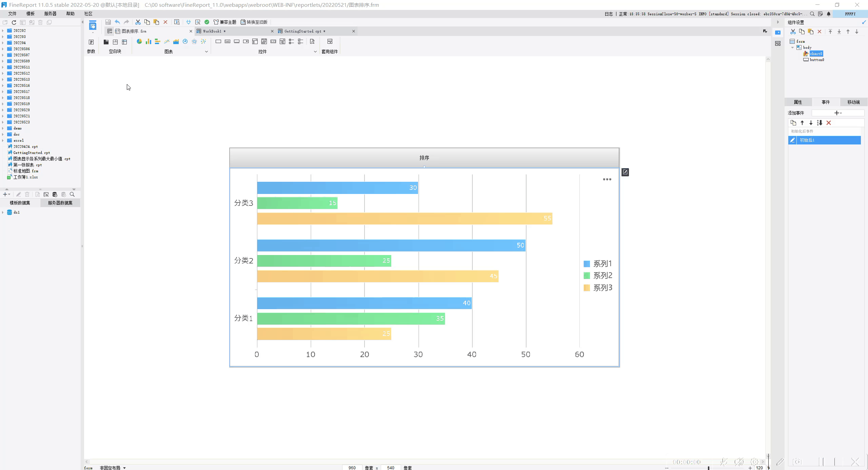Click the undo arrow in toolbar
Viewport: 868px width, 470px height.
[117, 22]
